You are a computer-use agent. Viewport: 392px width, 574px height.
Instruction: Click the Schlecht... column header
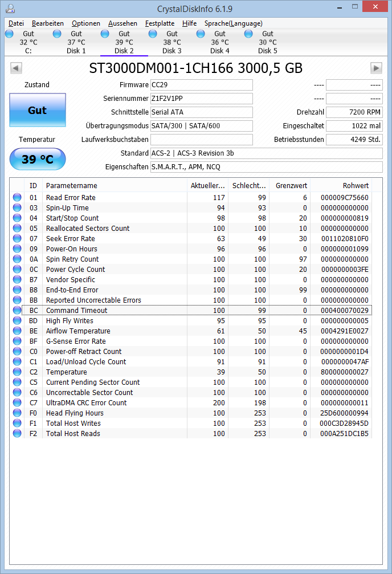coord(249,186)
